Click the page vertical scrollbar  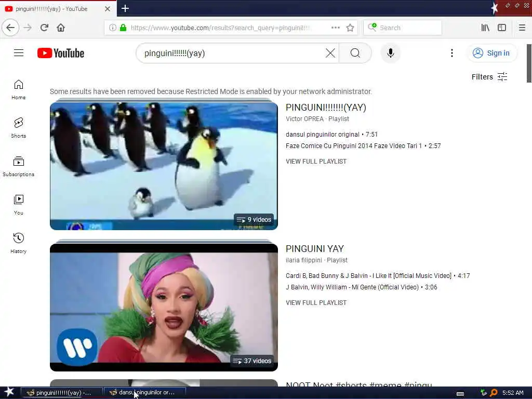click(529, 63)
